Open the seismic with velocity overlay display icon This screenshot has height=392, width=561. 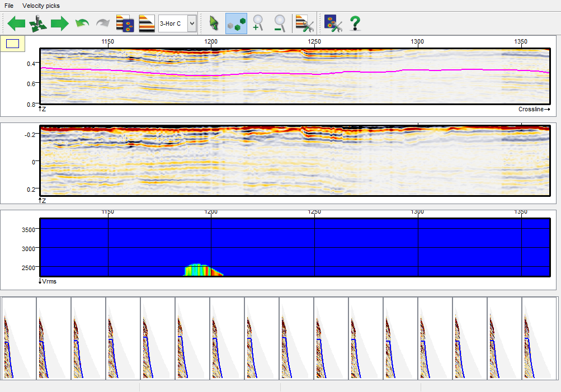point(124,23)
